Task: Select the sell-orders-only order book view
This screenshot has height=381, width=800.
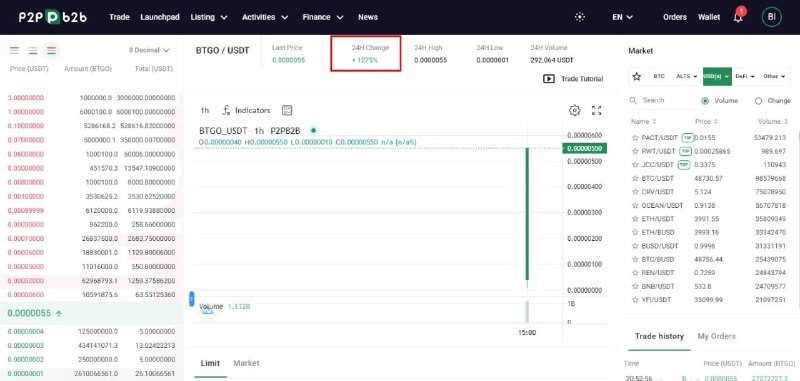Action: click(14, 50)
